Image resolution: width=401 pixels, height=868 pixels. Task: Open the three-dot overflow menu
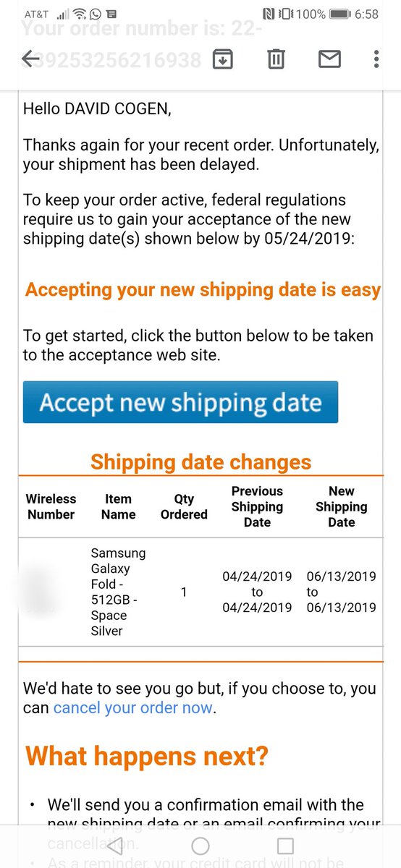pyautogui.click(x=376, y=59)
